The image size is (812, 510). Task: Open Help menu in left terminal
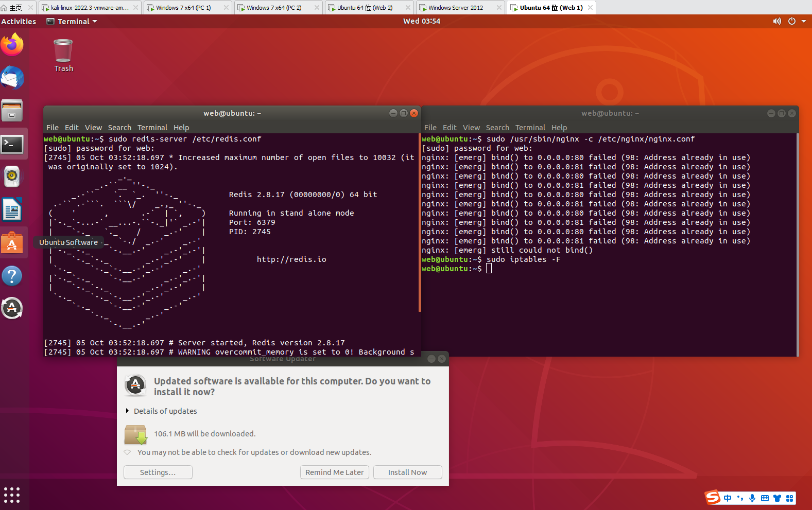(x=181, y=128)
